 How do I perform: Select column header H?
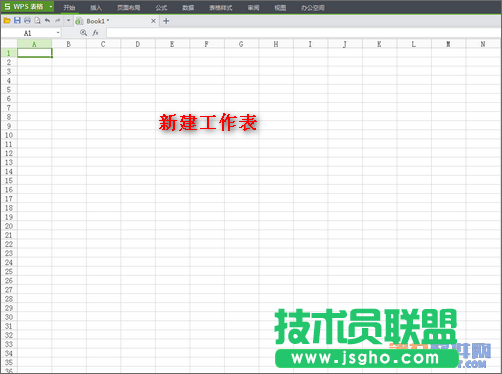click(x=276, y=44)
